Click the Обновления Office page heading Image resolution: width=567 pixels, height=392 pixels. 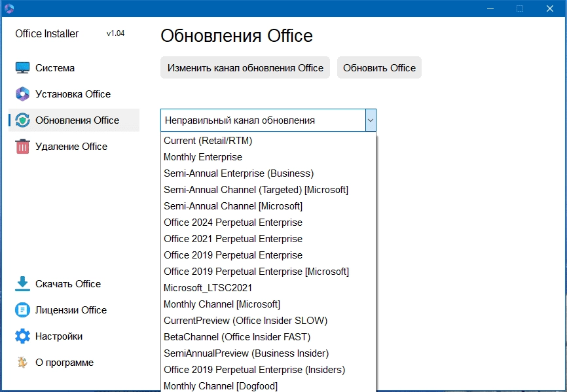point(236,35)
